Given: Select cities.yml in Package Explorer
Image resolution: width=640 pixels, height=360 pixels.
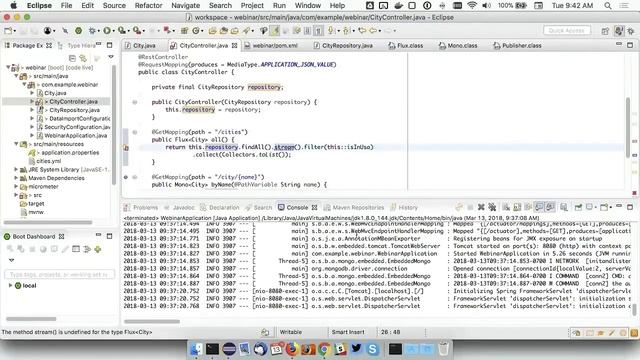Looking at the screenshot, I should coord(49,161).
